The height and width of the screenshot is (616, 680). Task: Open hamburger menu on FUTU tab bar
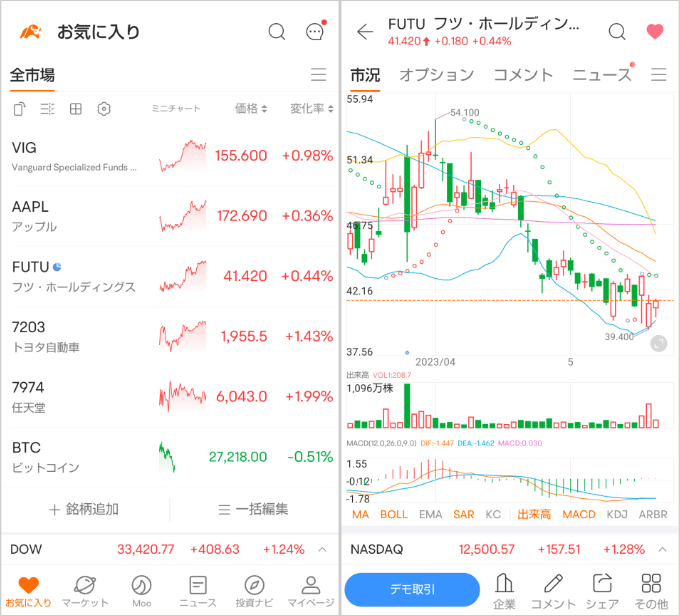[658, 75]
